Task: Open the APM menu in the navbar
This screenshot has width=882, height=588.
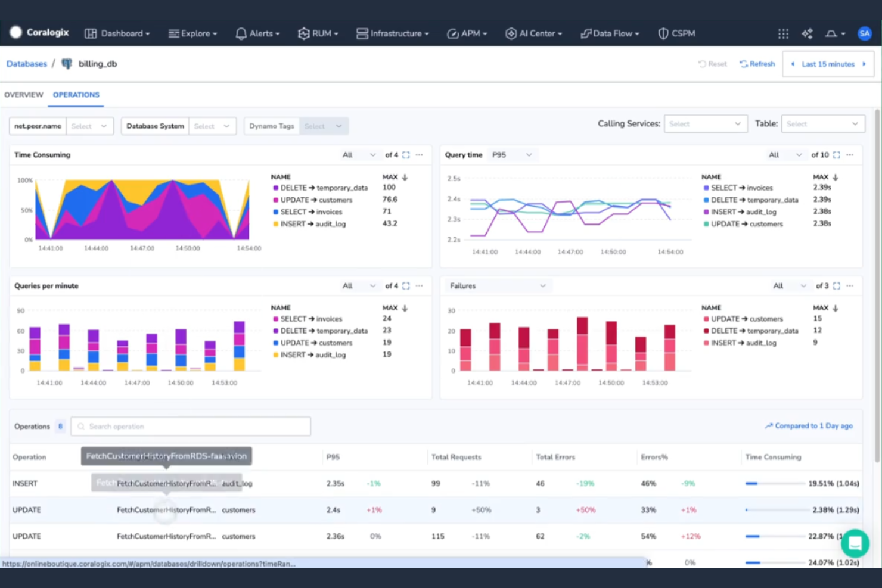Action: [467, 33]
